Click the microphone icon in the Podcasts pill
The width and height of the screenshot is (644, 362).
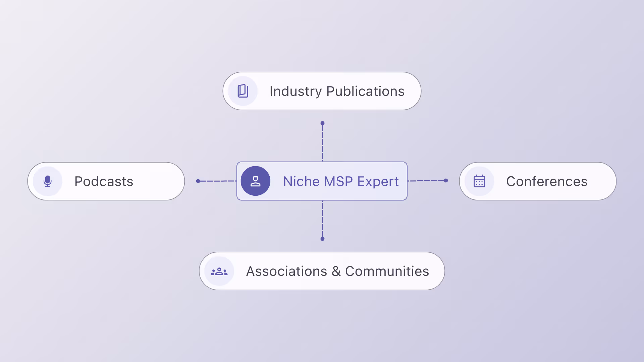point(48,181)
